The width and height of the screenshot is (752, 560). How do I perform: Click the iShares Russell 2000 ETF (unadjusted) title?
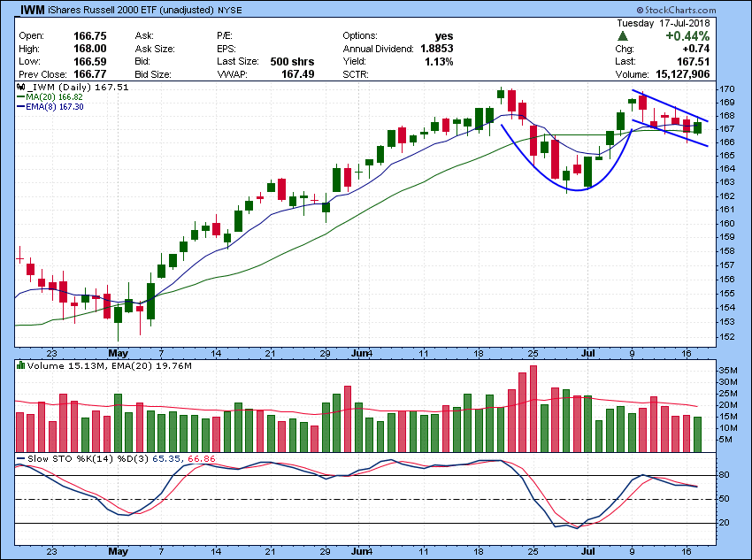point(131,10)
